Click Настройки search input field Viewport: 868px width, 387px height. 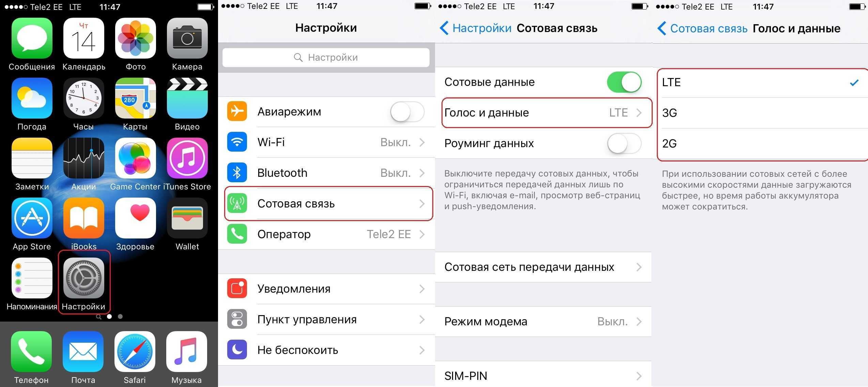pyautogui.click(x=327, y=57)
